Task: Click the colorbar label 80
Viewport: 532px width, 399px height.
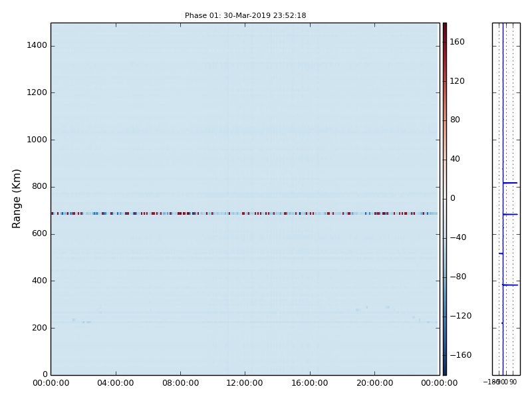Action: 455,120
